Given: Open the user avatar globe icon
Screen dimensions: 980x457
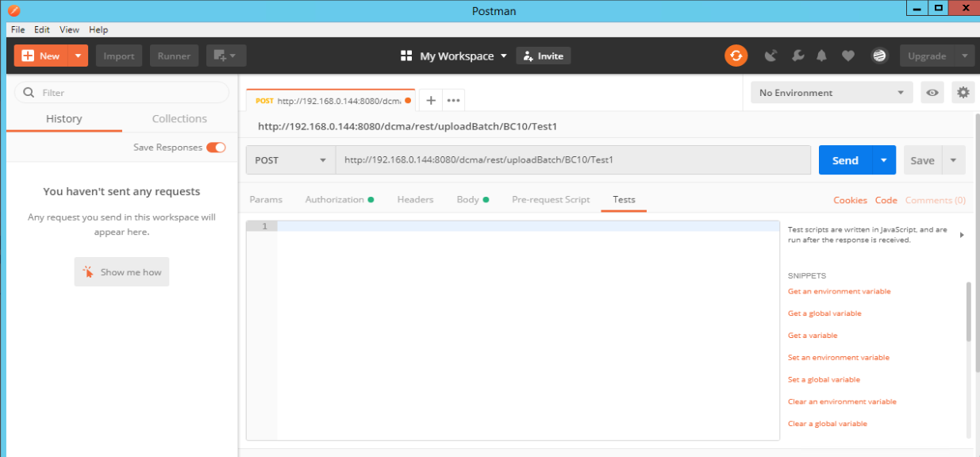Looking at the screenshot, I should 879,56.
